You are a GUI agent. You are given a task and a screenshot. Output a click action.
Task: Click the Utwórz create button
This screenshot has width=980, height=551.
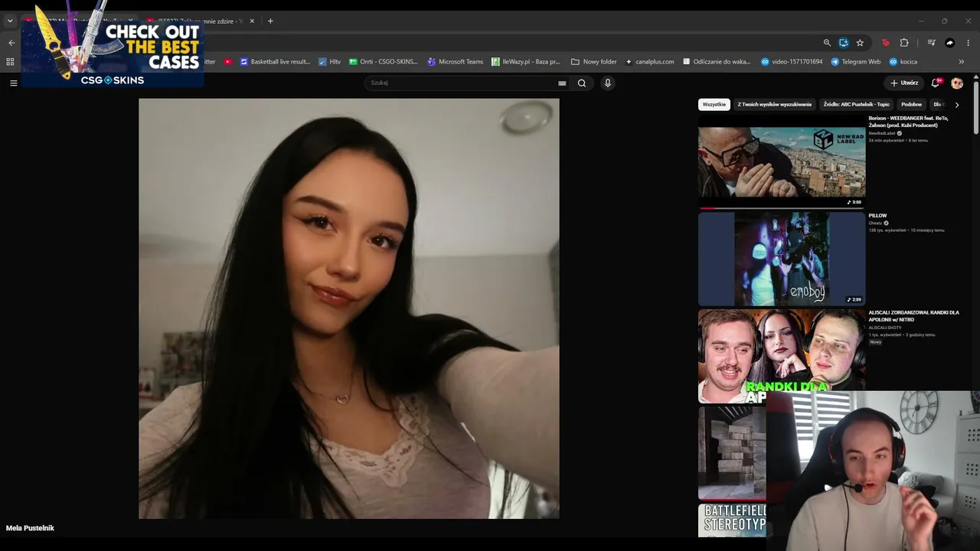[x=904, y=83]
